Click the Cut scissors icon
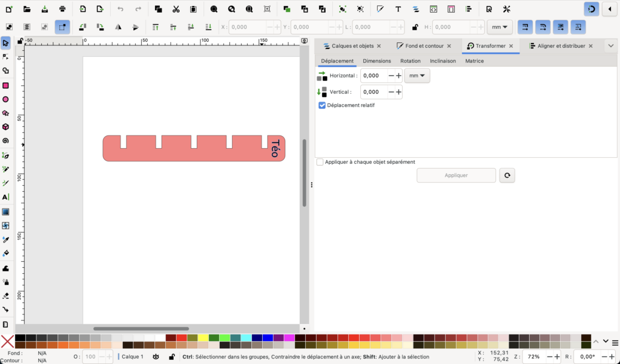Screen dimensions: 620x364 click(x=176, y=9)
